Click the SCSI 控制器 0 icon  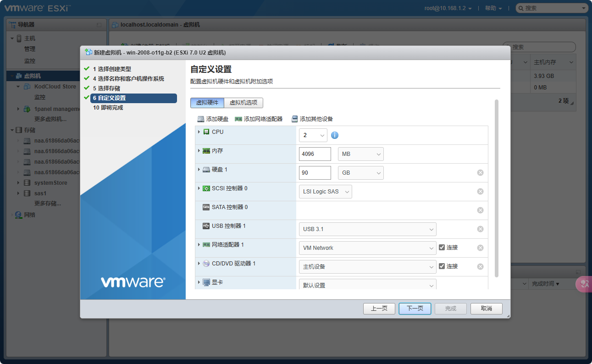(x=206, y=188)
